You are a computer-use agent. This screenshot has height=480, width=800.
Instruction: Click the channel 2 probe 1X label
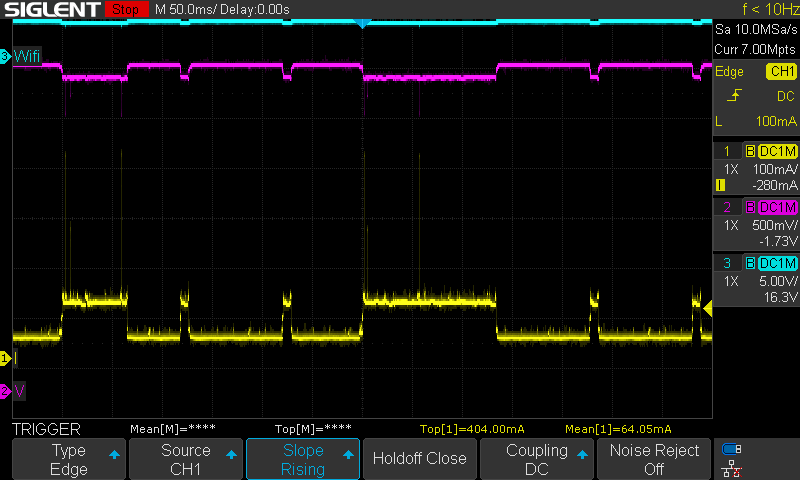coord(731,225)
